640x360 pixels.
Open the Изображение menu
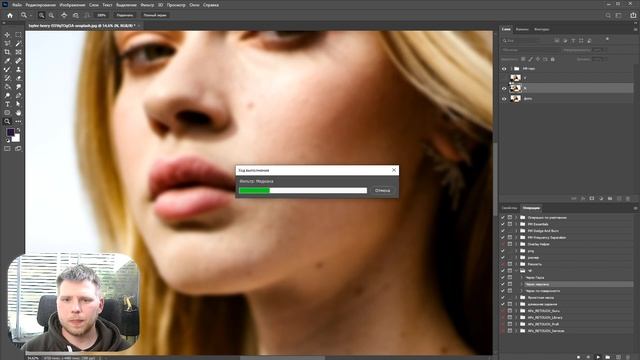coord(72,5)
